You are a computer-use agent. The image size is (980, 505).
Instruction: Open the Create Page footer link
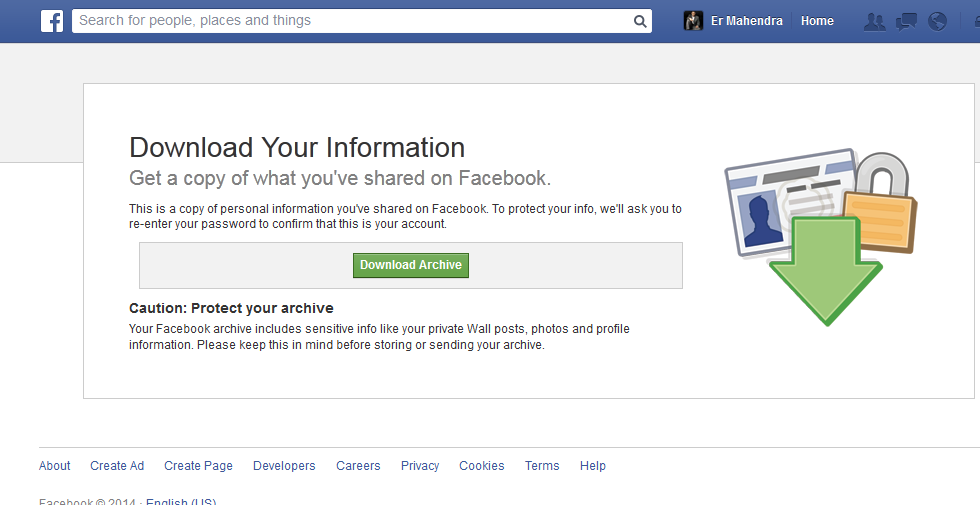[x=198, y=466]
